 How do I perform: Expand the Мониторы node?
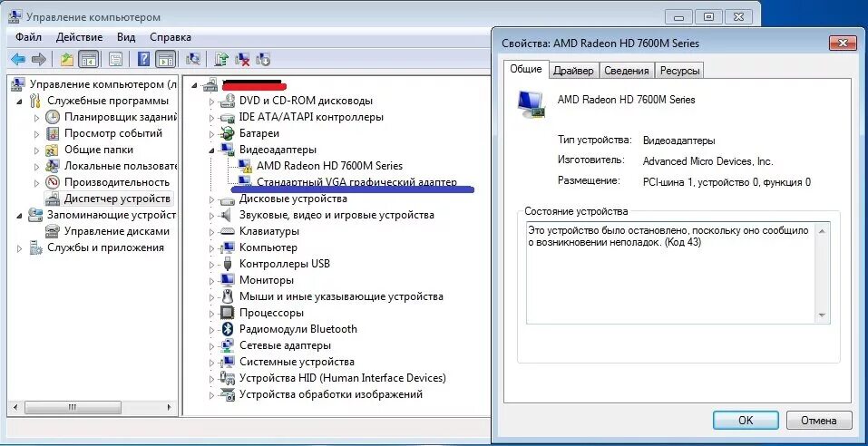pyautogui.click(x=211, y=280)
